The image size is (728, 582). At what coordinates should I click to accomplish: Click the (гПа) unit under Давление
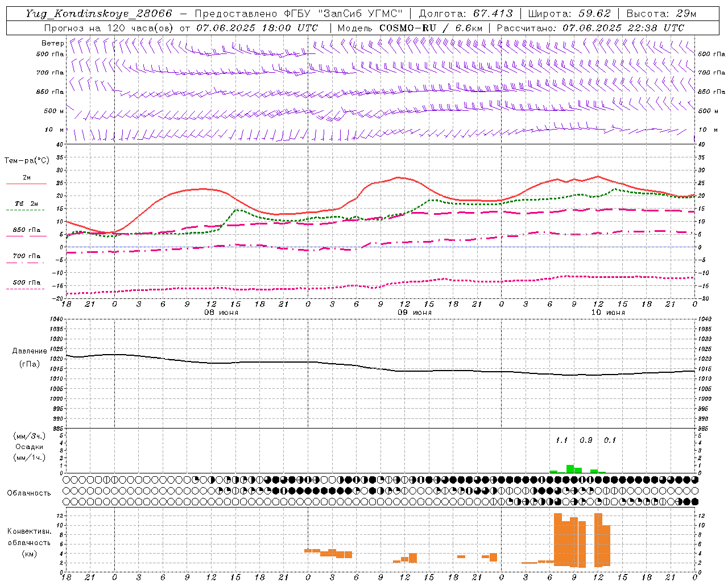pyautogui.click(x=30, y=364)
